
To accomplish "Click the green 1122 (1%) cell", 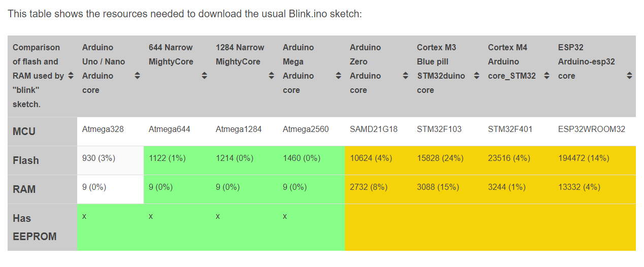I will (x=167, y=158).
